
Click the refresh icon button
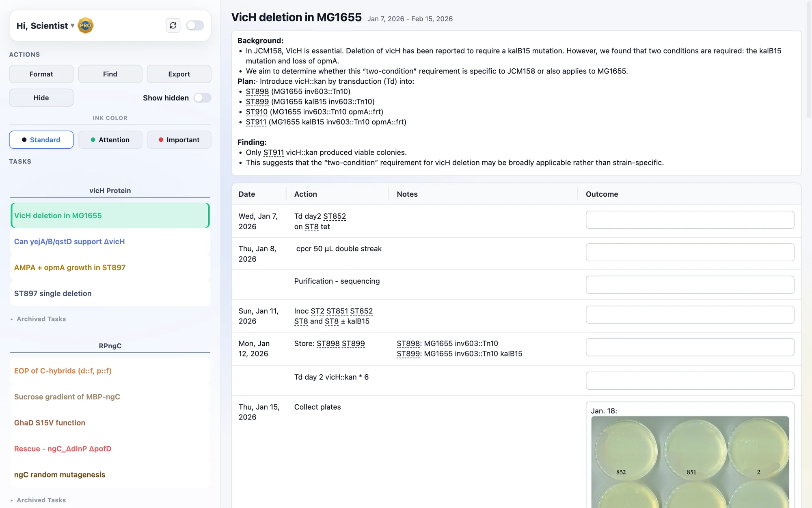[x=173, y=25]
